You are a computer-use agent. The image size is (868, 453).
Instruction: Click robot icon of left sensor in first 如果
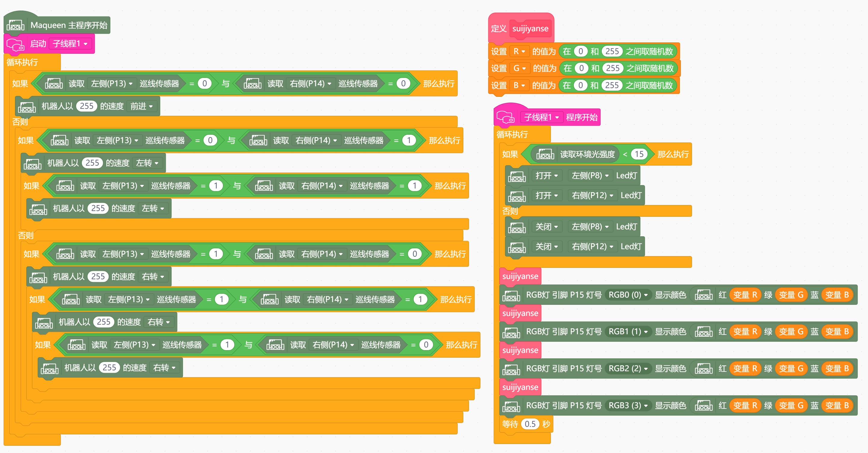pos(54,84)
